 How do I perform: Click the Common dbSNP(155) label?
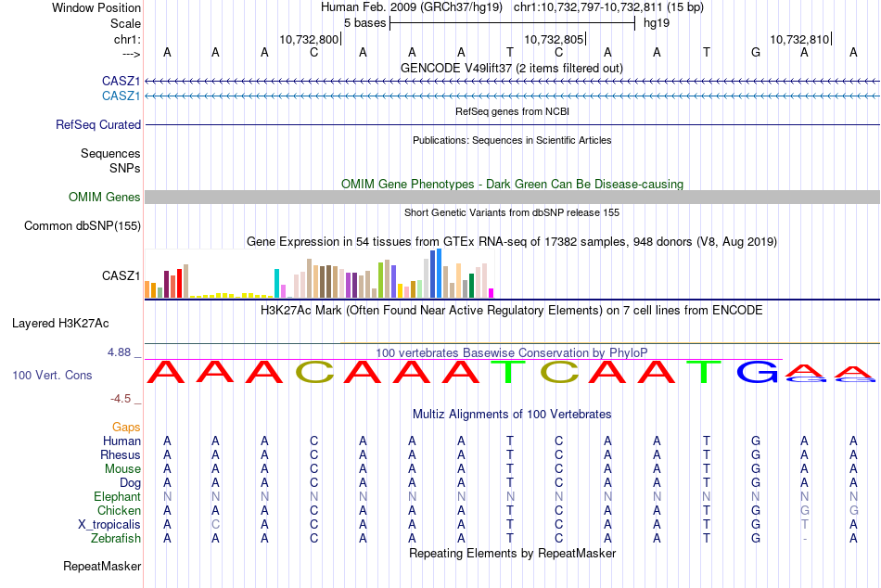point(83,226)
